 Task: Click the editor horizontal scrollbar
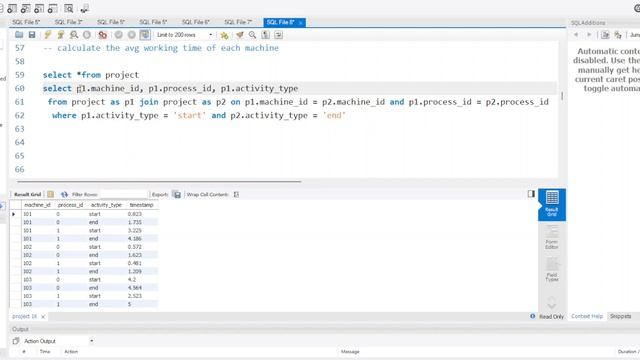[159, 181]
